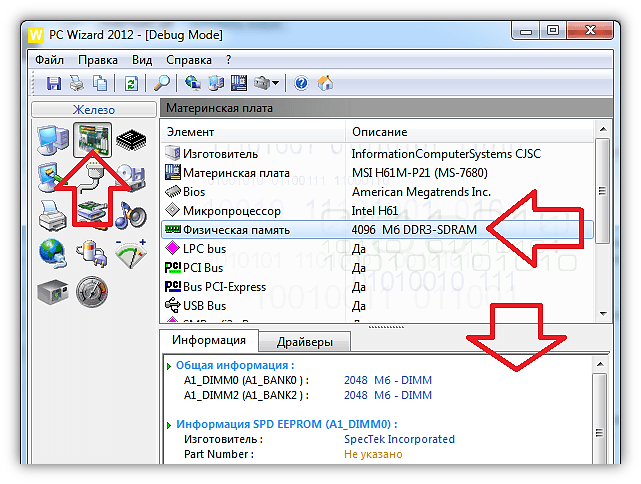Click the Print icon in the toolbar
The width and height of the screenshot is (641, 484).
[76, 83]
